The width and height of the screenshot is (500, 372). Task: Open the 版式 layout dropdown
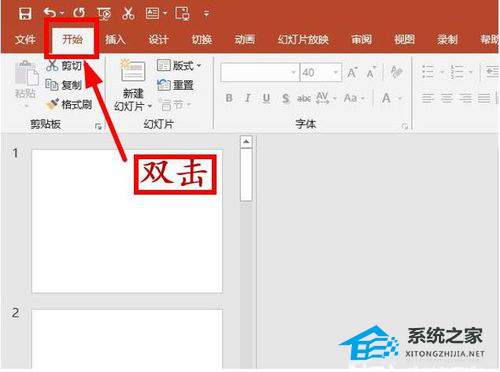pyautogui.click(x=179, y=65)
